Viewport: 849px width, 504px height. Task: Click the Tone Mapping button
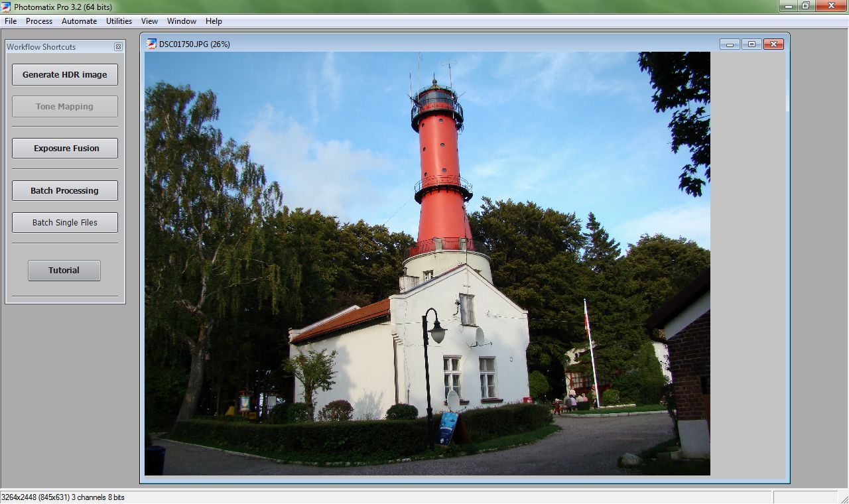(x=65, y=106)
